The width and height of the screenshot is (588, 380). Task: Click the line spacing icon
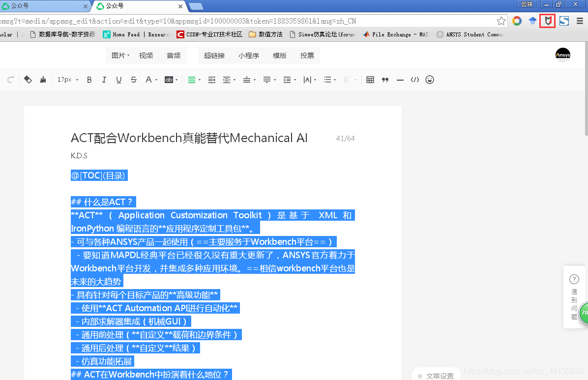coord(287,80)
